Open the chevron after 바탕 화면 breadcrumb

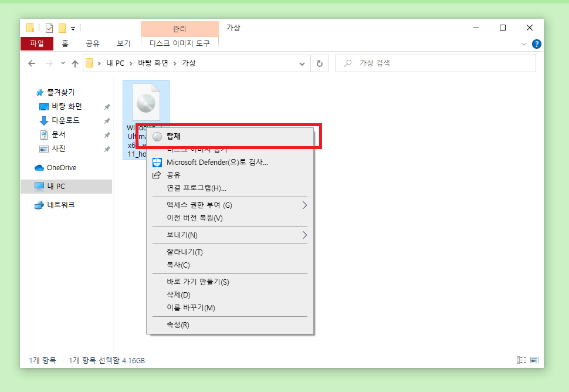(x=175, y=63)
